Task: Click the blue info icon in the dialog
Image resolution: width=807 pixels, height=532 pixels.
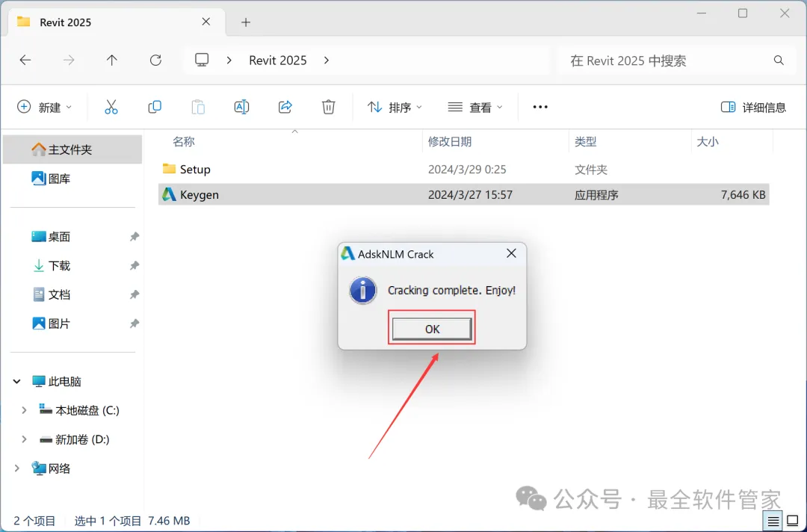Action: tap(363, 291)
